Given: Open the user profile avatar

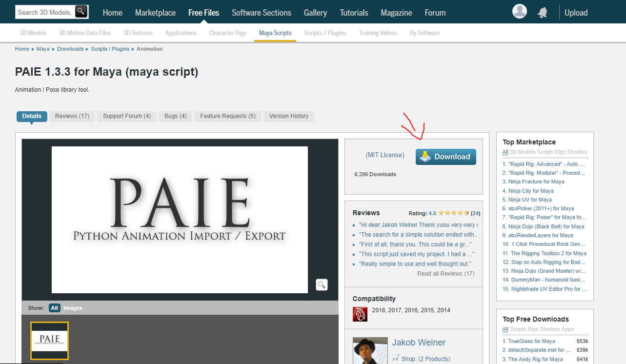Looking at the screenshot, I should click(x=520, y=12).
